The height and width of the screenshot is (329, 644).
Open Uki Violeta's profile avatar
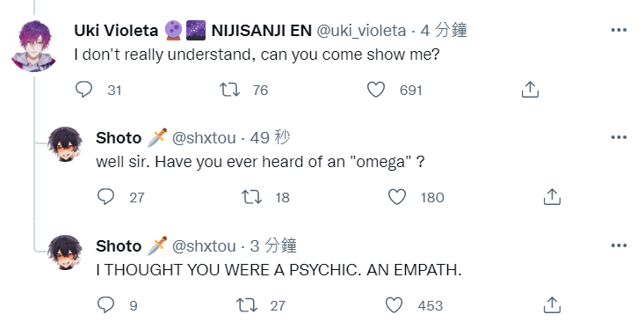34,46
